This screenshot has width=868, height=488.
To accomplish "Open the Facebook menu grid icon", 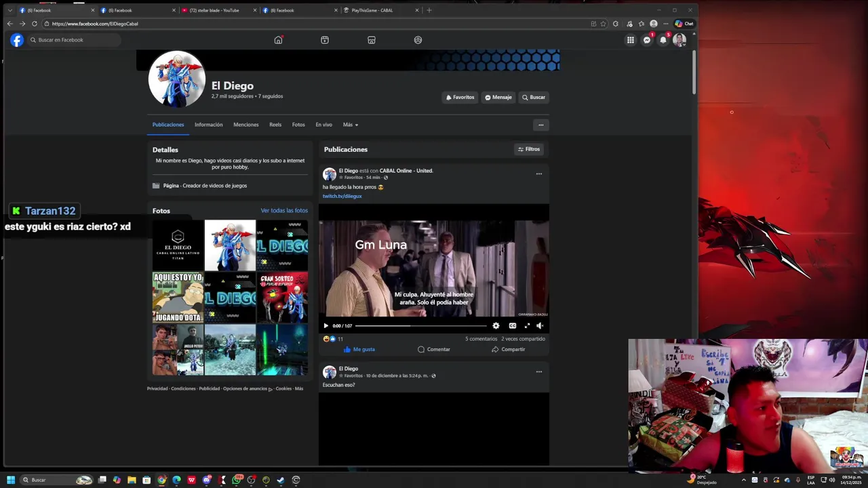I will pyautogui.click(x=631, y=40).
